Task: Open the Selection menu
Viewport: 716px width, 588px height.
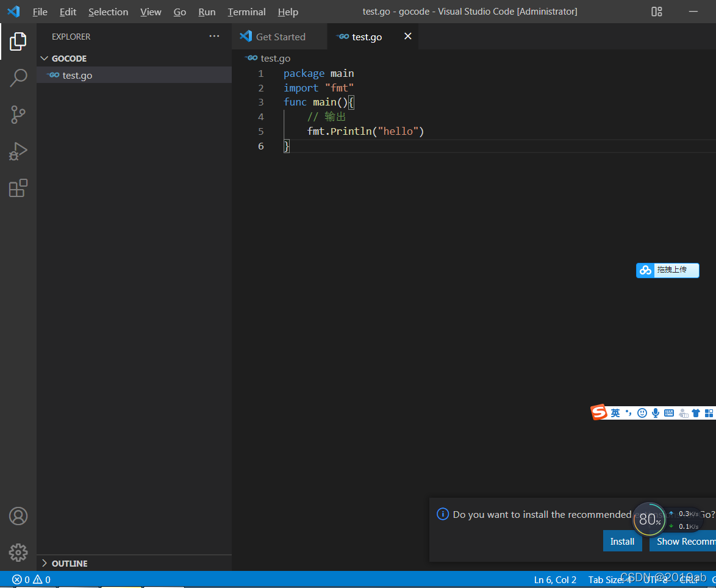Action: pyautogui.click(x=108, y=12)
